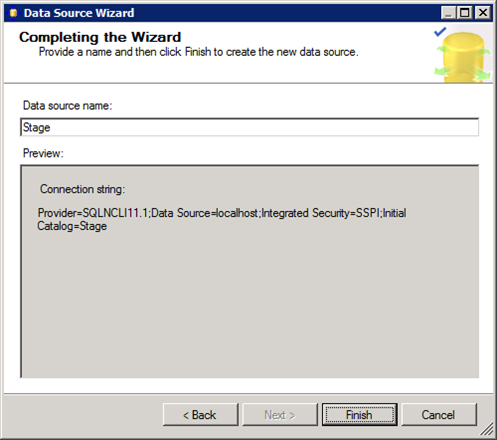Click the Finish button
This screenshot has width=497, height=440.
point(359,415)
